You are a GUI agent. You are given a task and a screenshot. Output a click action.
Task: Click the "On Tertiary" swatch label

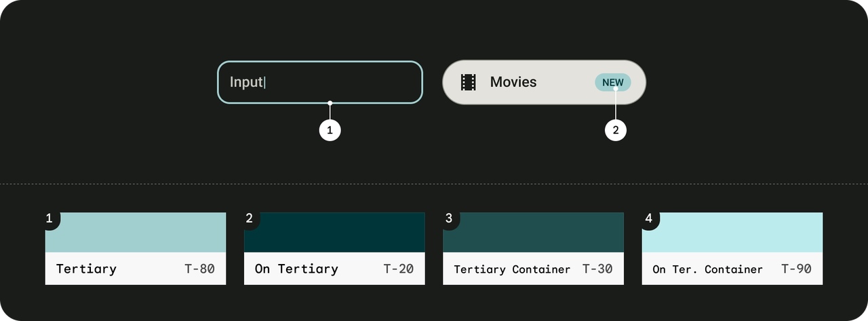pyautogui.click(x=296, y=269)
